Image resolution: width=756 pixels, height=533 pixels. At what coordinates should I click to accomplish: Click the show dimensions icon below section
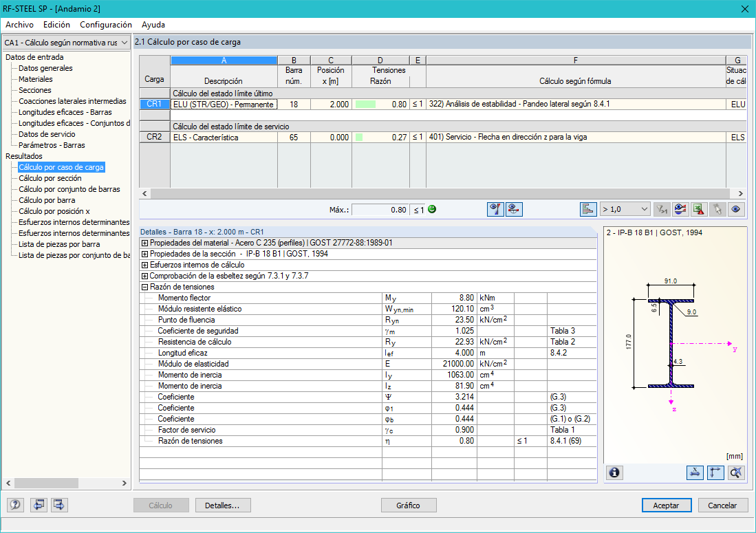pyautogui.click(x=695, y=472)
